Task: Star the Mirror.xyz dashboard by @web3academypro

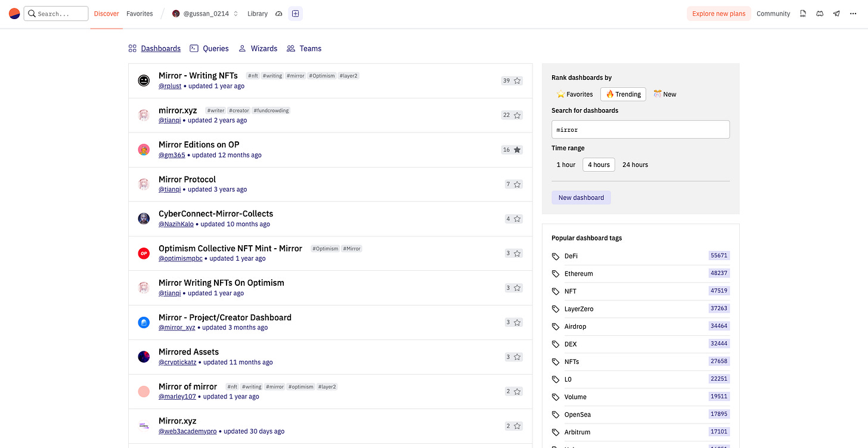Action: (x=517, y=426)
